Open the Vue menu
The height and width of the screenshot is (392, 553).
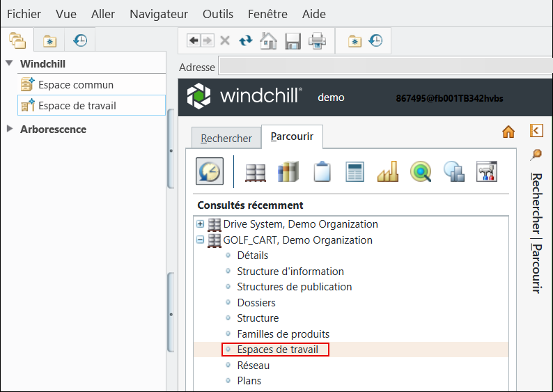66,14
